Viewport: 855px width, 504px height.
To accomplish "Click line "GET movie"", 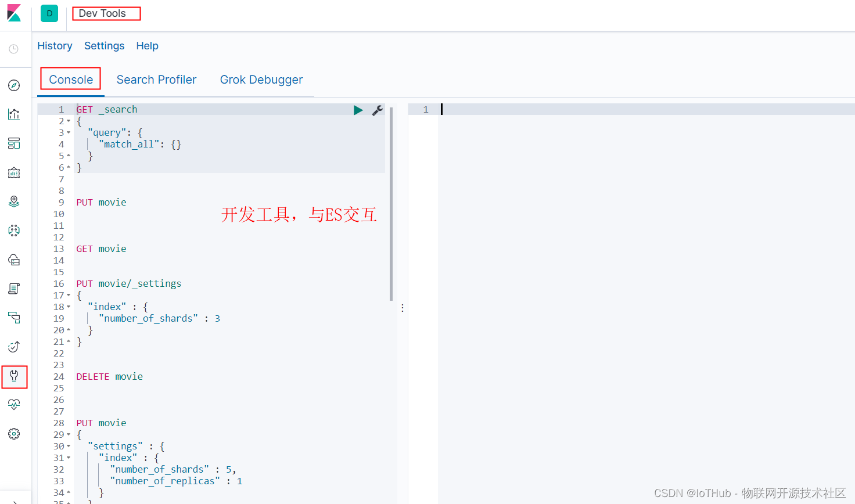I will [101, 249].
